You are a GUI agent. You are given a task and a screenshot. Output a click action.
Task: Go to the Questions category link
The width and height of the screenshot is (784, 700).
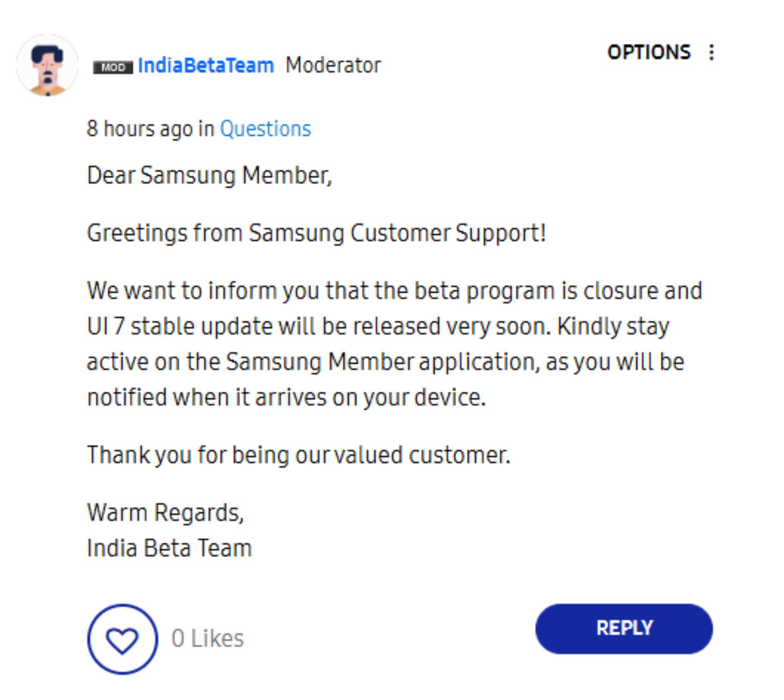click(265, 129)
